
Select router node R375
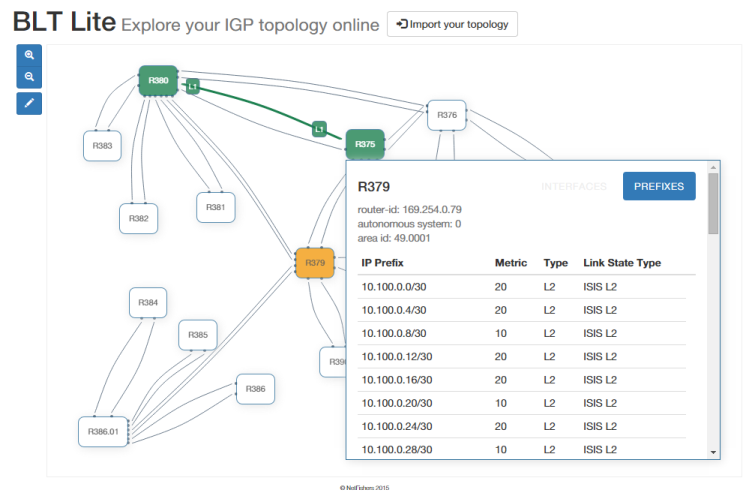coord(365,144)
